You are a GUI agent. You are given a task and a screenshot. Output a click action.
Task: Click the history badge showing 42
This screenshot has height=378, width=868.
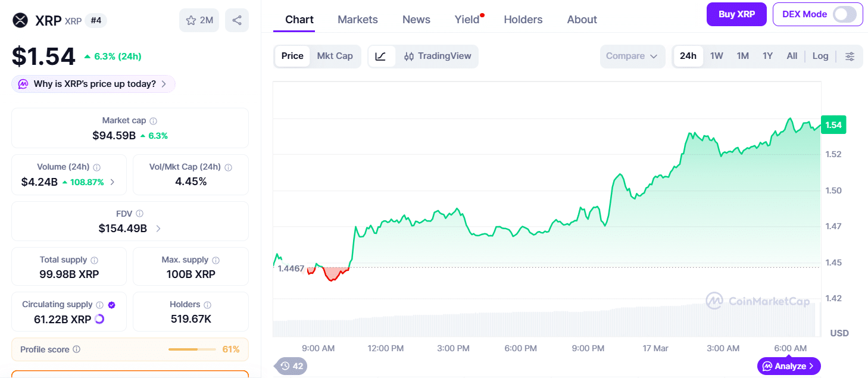(x=292, y=366)
